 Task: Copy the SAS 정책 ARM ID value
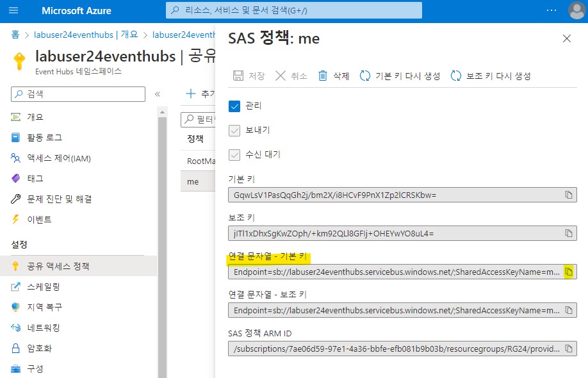(x=569, y=349)
